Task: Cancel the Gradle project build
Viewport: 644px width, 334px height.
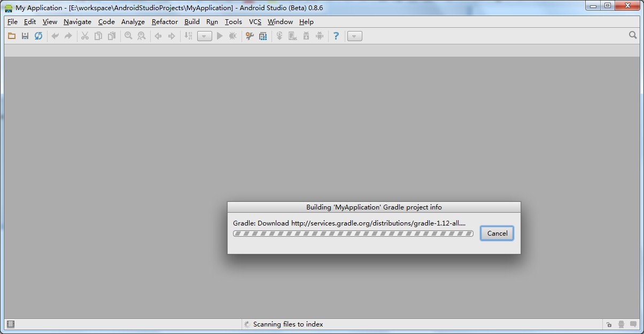Action: pyautogui.click(x=497, y=234)
